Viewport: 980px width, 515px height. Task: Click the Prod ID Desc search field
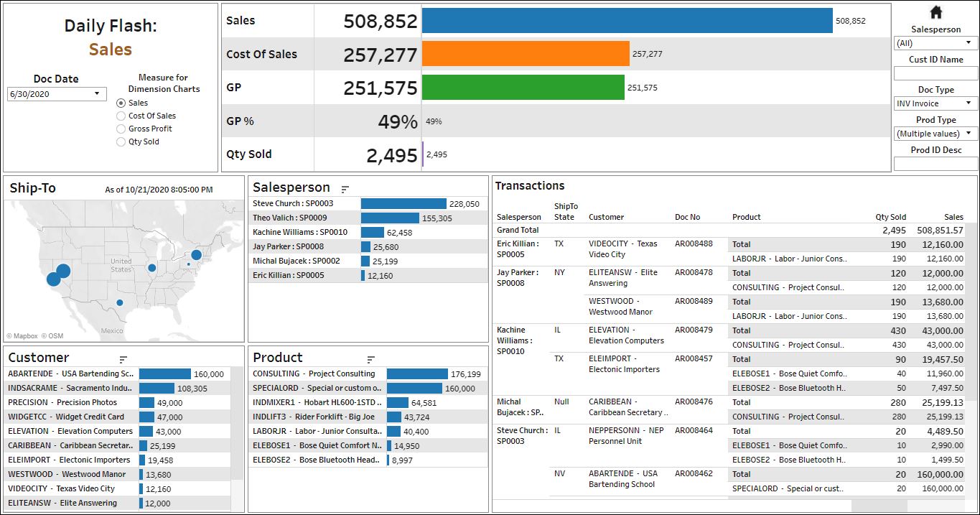click(x=935, y=164)
